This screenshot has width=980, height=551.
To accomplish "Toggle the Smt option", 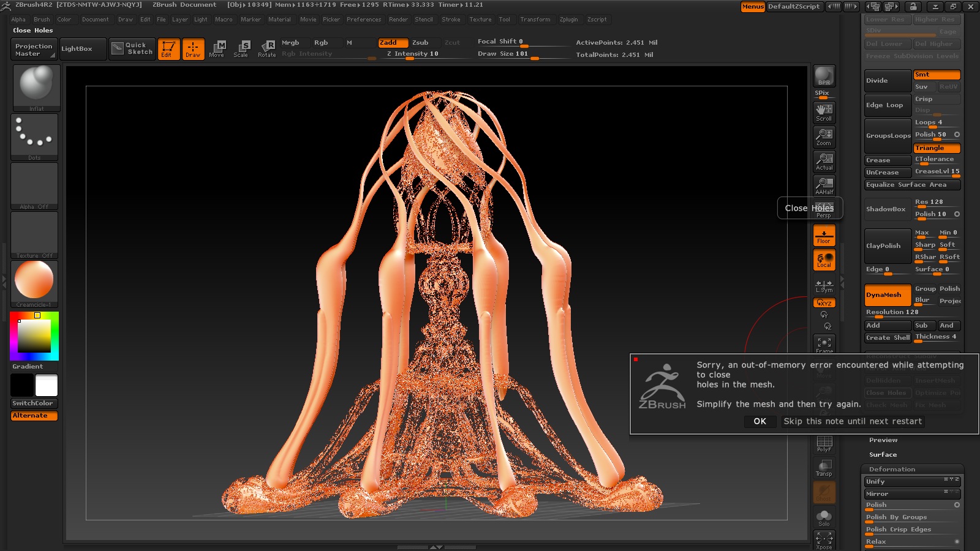I will pos(937,75).
